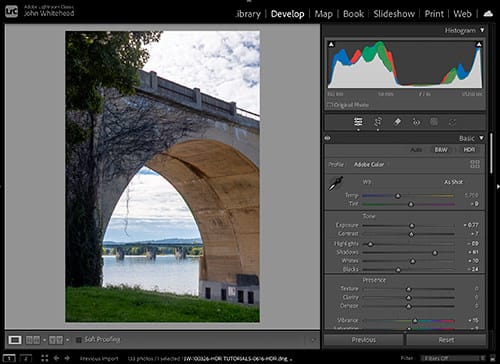Viewport: 500px width, 364px height.
Task: Click the Lightroom Classic LrC logo
Action: (11, 12)
